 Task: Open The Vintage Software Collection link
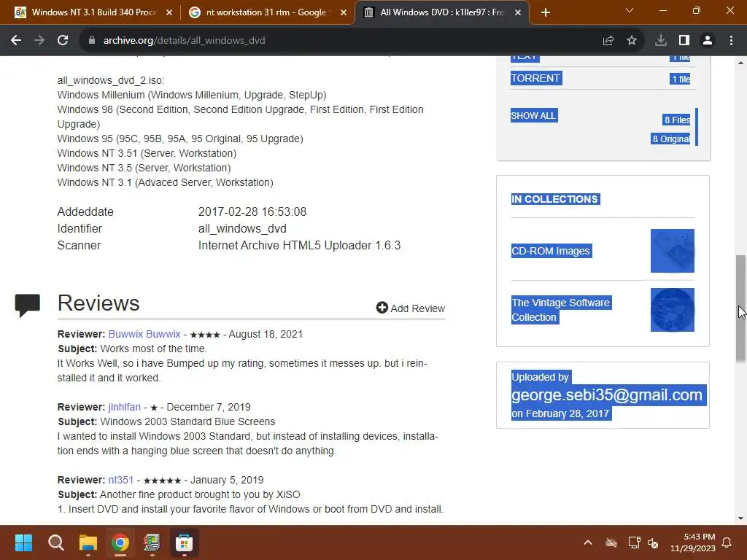coord(560,310)
